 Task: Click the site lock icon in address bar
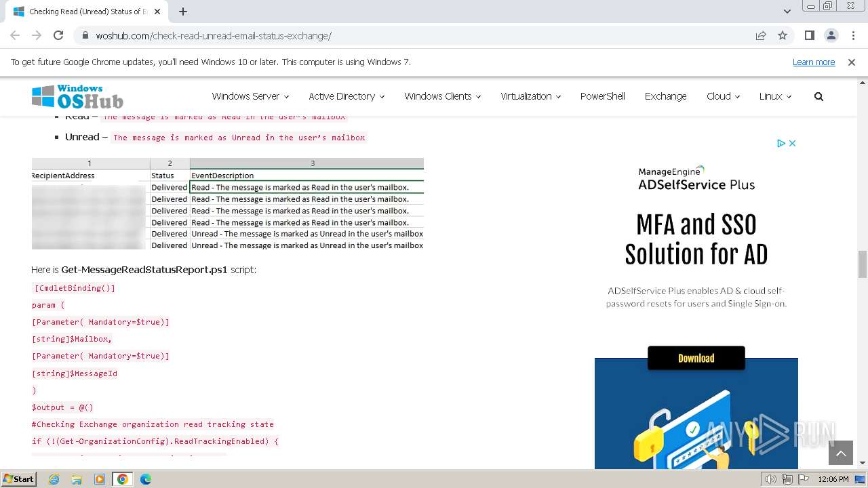coord(85,36)
